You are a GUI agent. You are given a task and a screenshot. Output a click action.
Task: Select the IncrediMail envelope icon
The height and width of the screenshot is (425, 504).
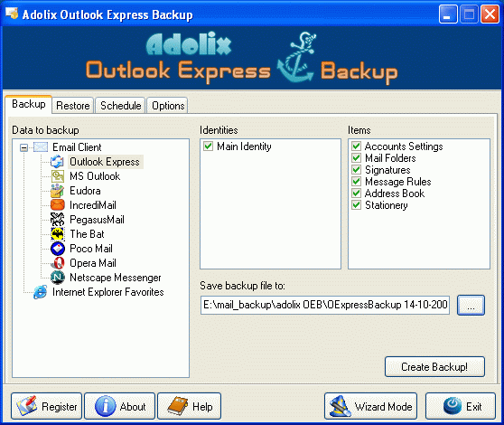(x=58, y=205)
